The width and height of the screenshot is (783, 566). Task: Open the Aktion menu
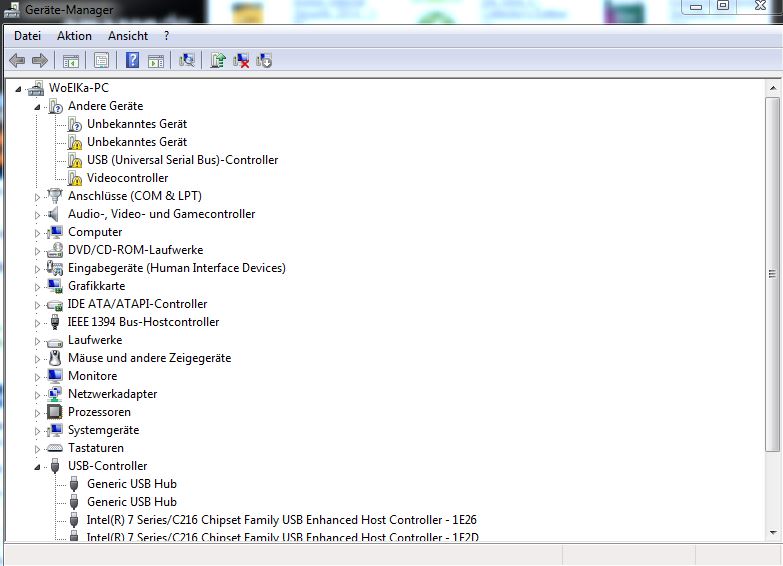(74, 36)
